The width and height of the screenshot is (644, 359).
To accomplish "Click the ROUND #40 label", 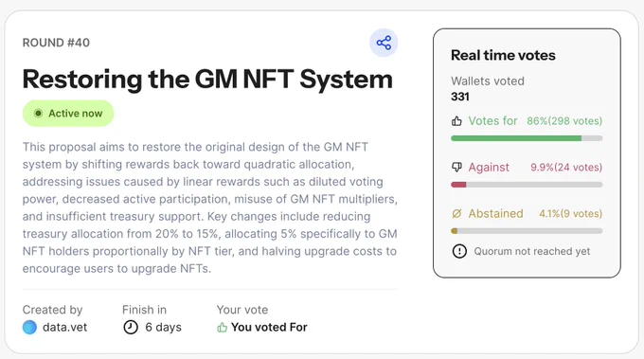I will 56,43.
